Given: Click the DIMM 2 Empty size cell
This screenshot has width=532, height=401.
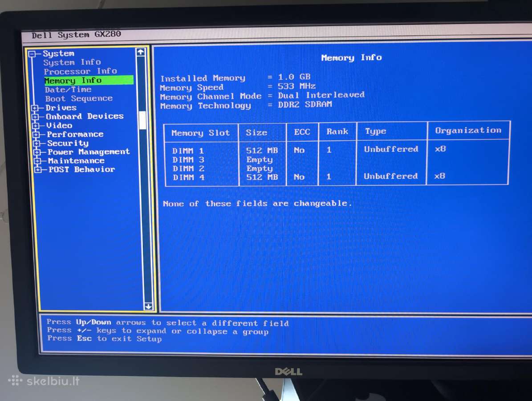Looking at the screenshot, I should 260,168.
